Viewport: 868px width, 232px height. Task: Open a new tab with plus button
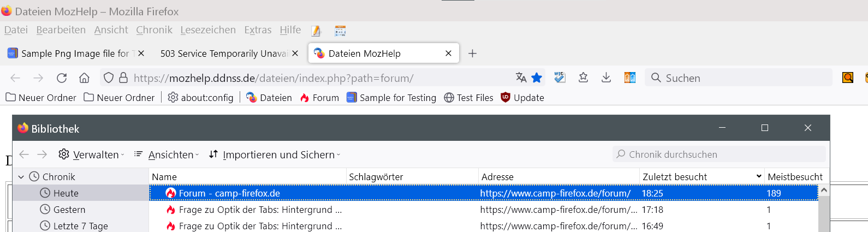pyautogui.click(x=473, y=53)
